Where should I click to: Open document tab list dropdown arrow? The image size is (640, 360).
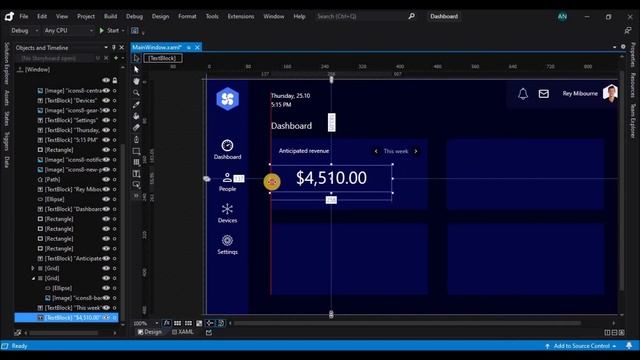point(615,47)
